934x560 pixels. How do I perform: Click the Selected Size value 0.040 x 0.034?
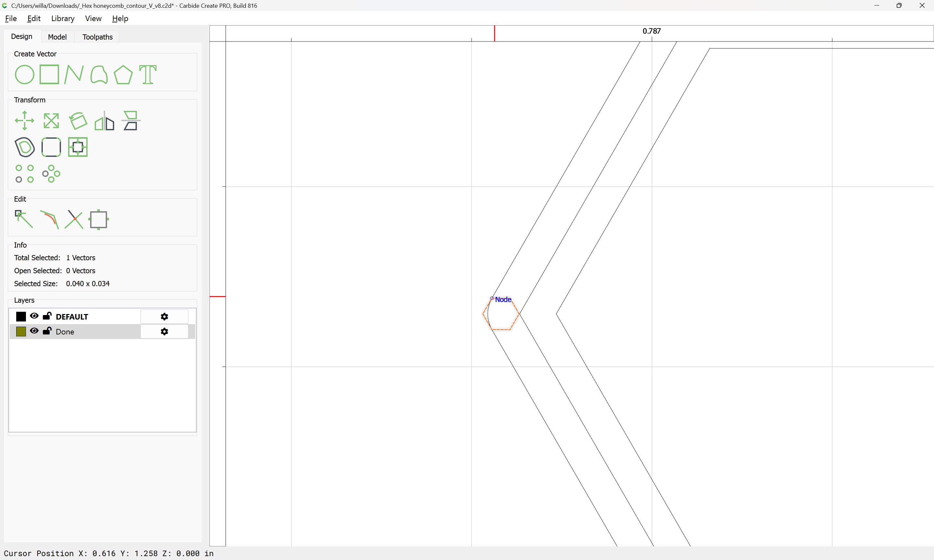coord(88,284)
